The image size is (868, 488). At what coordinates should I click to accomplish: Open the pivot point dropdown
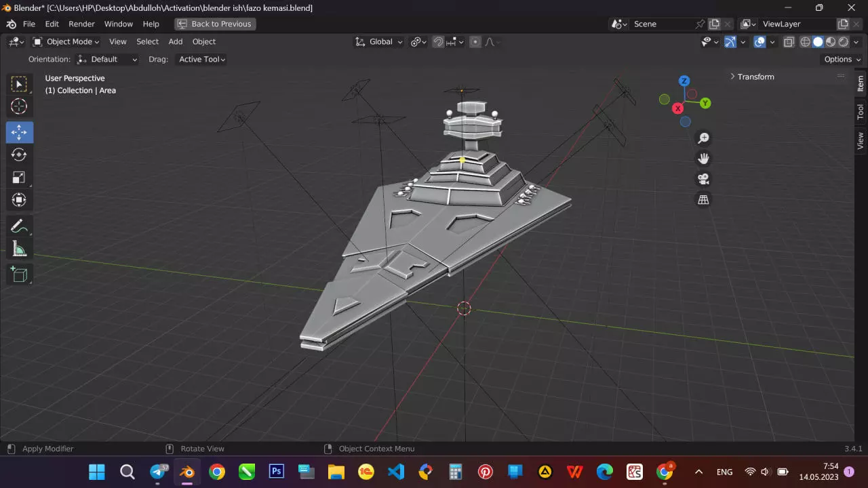[x=418, y=42]
